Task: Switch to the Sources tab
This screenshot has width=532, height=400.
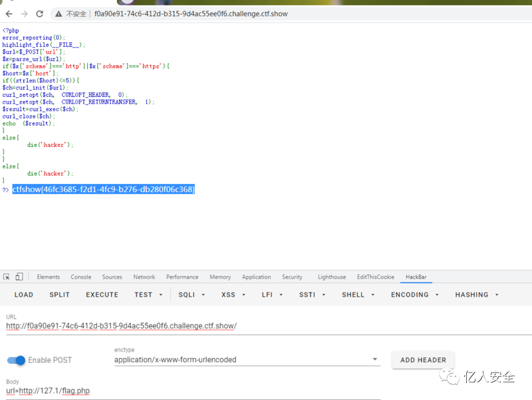Action: (112, 277)
